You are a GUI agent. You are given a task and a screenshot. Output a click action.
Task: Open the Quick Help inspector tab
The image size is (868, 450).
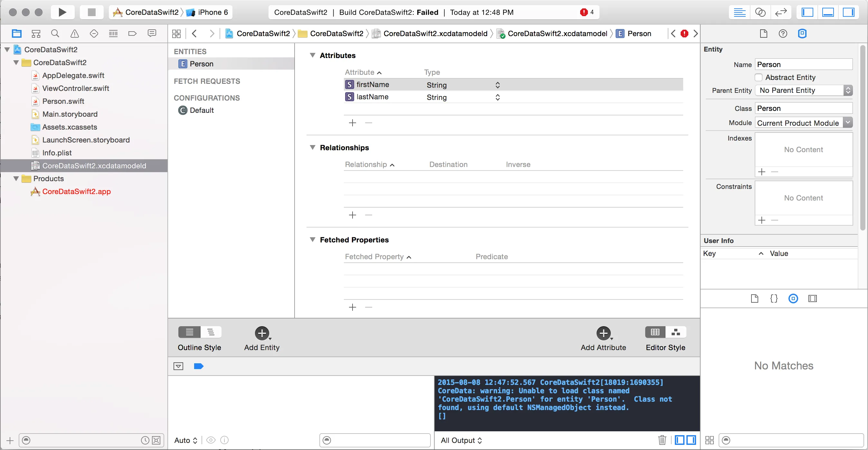783,34
